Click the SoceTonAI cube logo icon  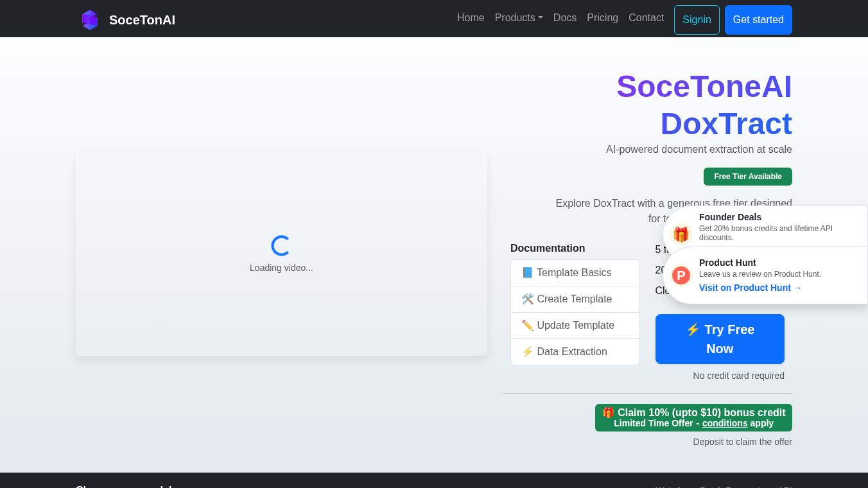click(x=90, y=20)
